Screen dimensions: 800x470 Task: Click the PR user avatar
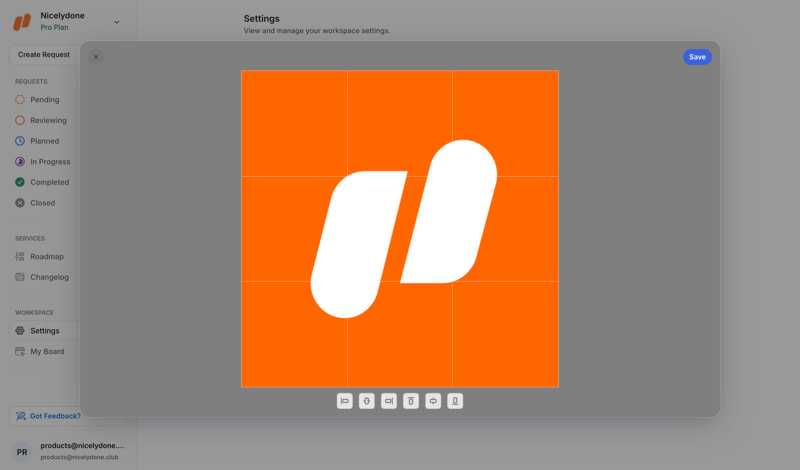tap(22, 452)
